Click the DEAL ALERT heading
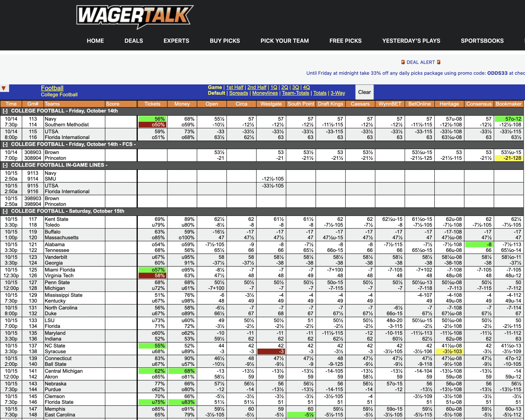This screenshot has width=525, height=420. (421, 62)
